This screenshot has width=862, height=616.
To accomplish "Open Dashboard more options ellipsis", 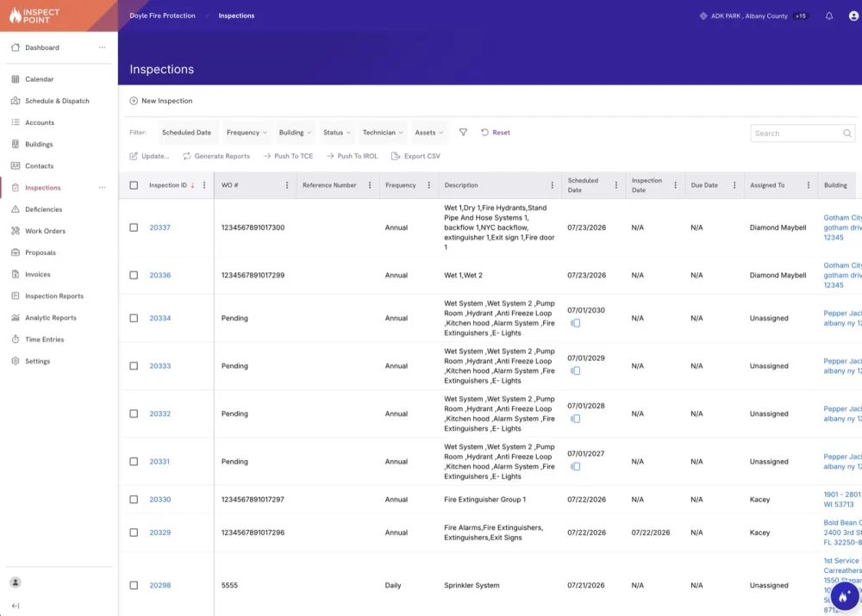I will (x=103, y=47).
